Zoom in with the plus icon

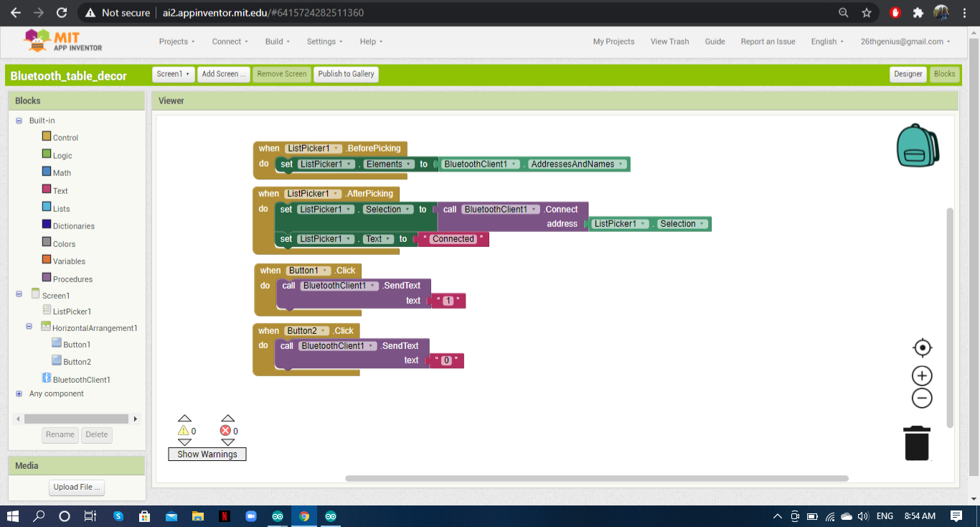tap(922, 376)
